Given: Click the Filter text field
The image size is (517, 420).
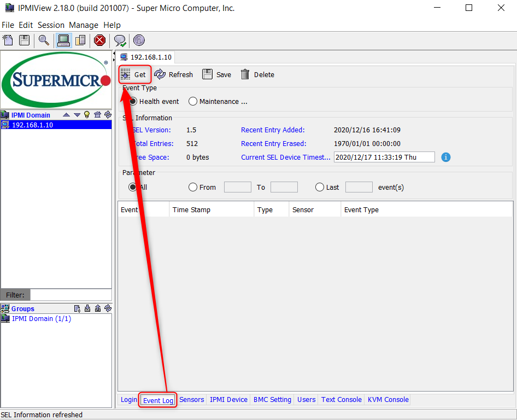Looking at the screenshot, I should [70, 295].
